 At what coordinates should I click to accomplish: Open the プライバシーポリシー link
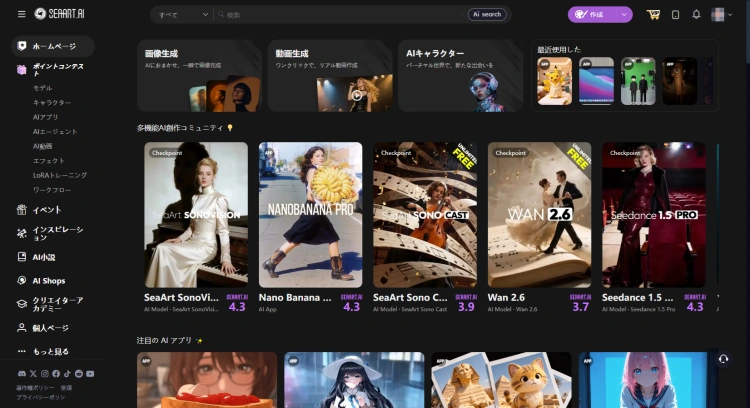click(39, 396)
